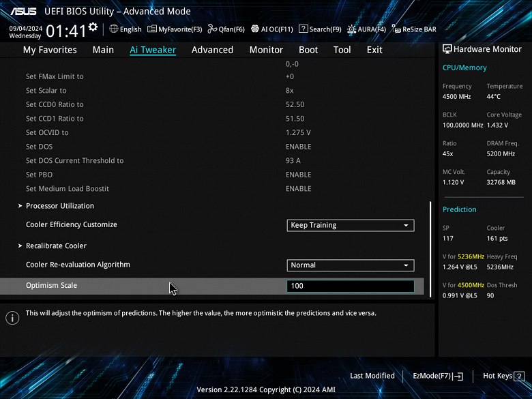Click Set CCD1 Ratio to label

coord(55,119)
